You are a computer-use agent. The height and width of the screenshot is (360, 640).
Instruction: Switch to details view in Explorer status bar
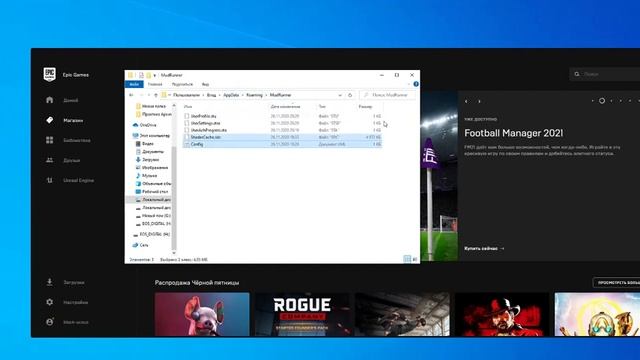tap(407, 259)
